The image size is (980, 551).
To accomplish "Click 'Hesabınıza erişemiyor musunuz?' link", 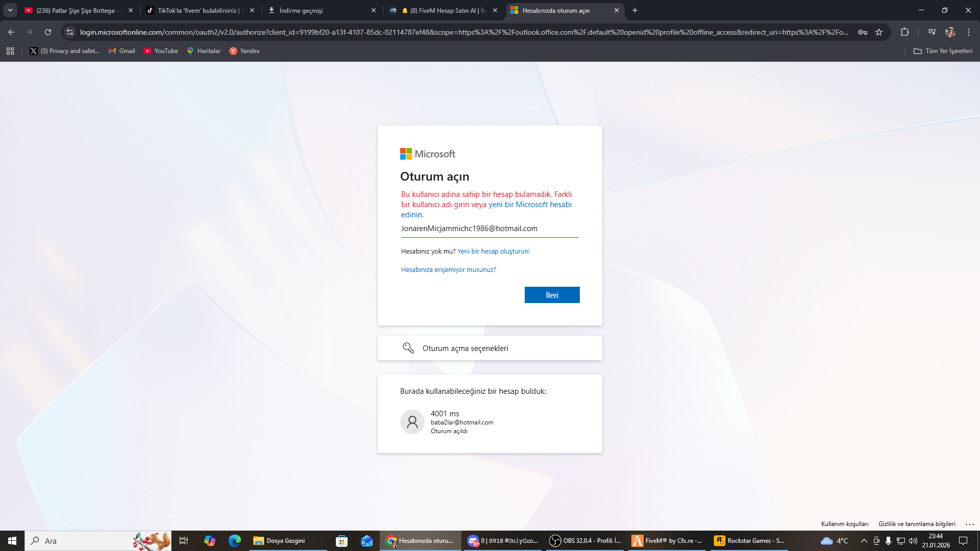I will coord(448,269).
